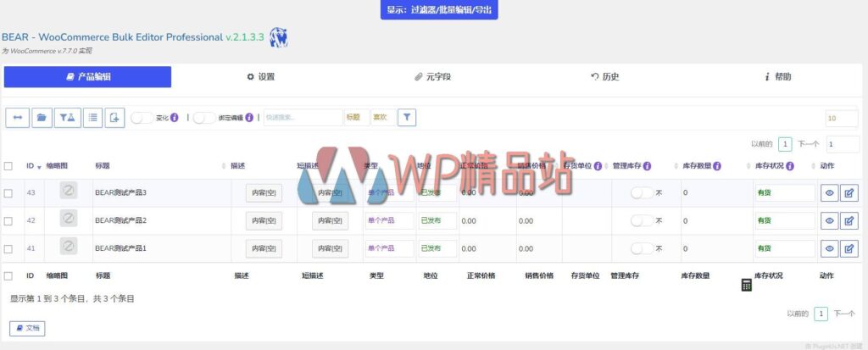Click 下一个 in the top pagination
Screen dimensions: 868x350
pyautogui.click(x=808, y=144)
